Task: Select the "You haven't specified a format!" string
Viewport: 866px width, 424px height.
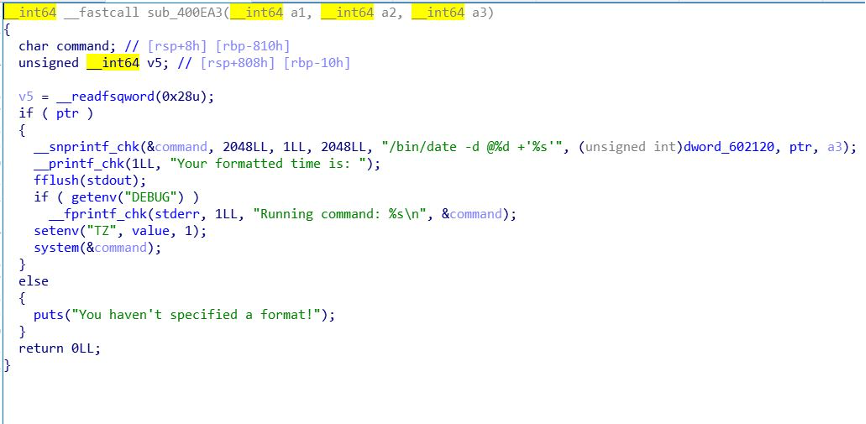Action: click(x=196, y=315)
